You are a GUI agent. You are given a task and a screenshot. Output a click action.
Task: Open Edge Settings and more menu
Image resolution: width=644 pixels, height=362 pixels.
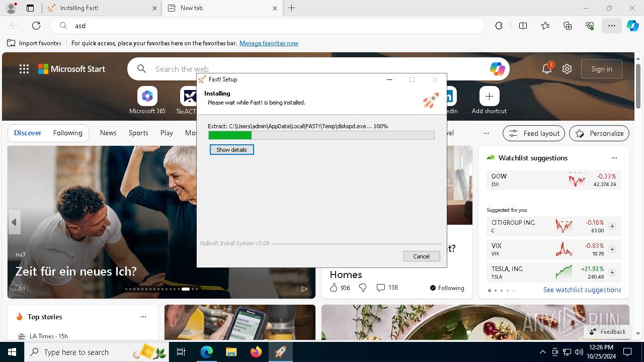pyautogui.click(x=612, y=26)
